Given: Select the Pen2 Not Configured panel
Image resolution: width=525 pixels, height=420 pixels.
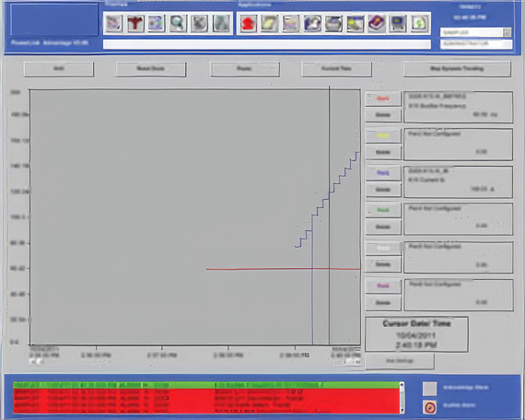Looking at the screenshot, I should (x=458, y=145).
